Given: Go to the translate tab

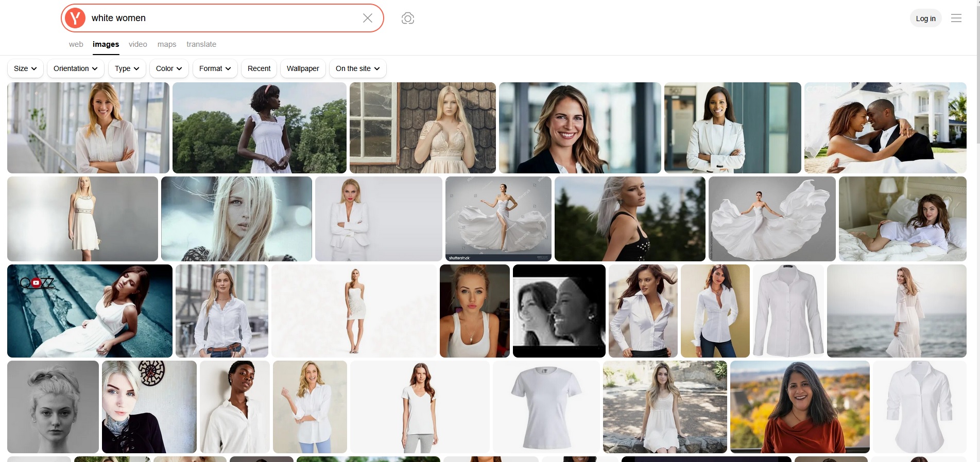Looking at the screenshot, I should 201,44.
